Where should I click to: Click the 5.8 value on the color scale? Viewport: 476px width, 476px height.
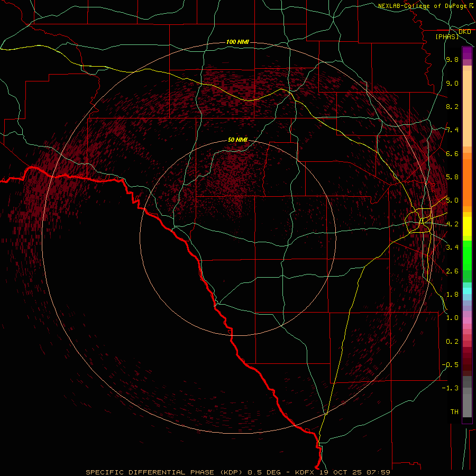coord(452,177)
